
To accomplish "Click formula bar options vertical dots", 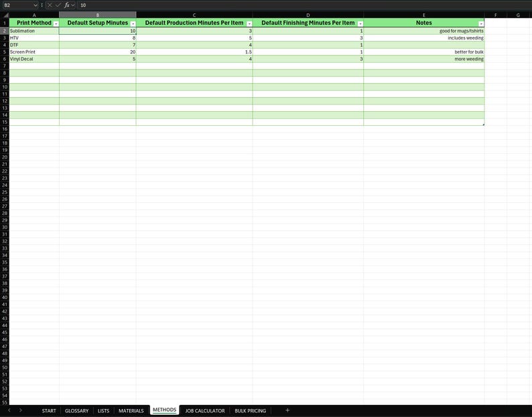I will 42,5.
